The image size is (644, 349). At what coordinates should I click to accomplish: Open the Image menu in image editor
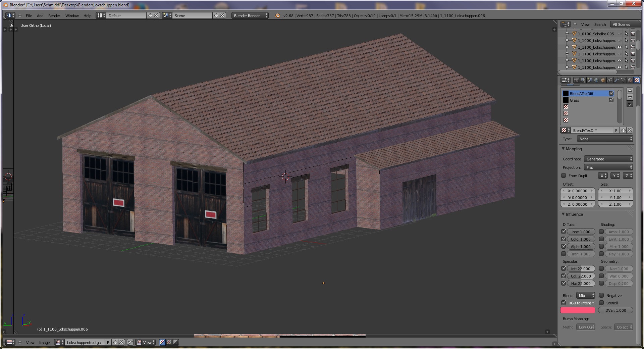[x=44, y=343]
